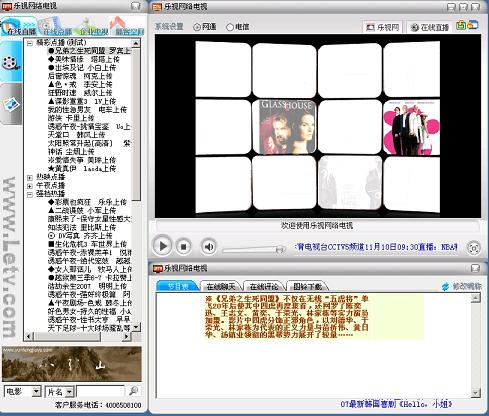
Task: Click the collapse icon on the lower panel title bar
Action: pyautogui.click(x=475, y=268)
